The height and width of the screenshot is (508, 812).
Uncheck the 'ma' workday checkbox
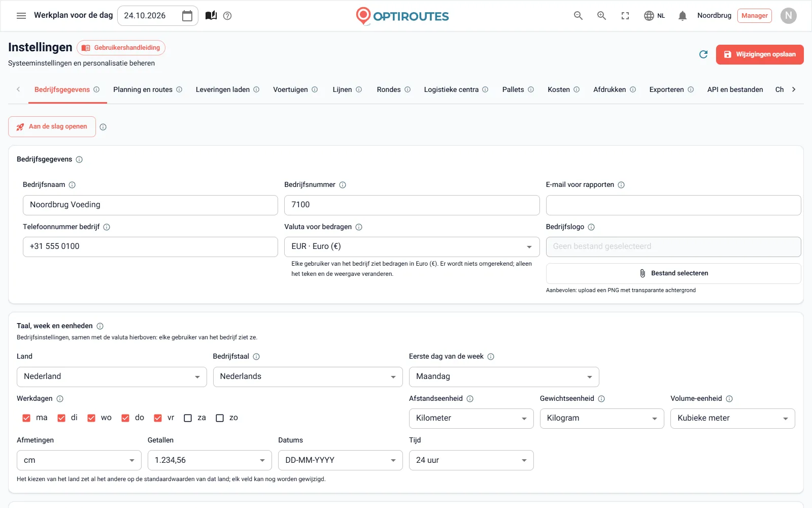coord(26,418)
